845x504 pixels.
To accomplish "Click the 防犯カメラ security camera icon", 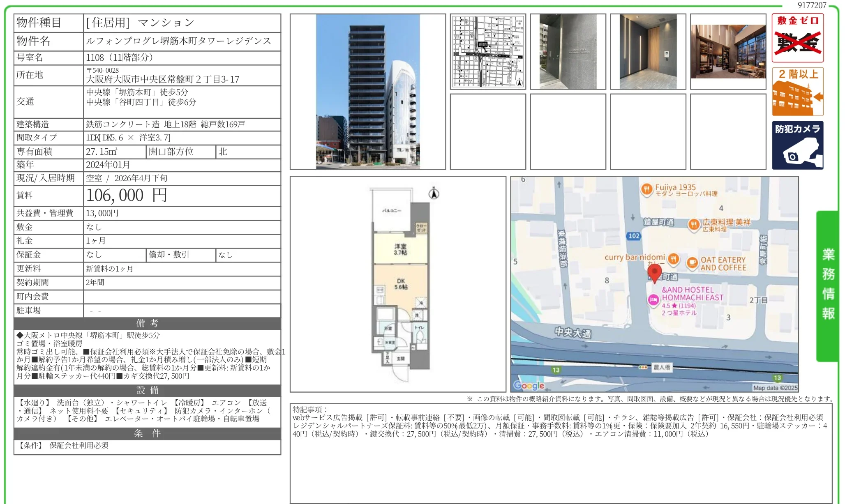I will pos(797,145).
